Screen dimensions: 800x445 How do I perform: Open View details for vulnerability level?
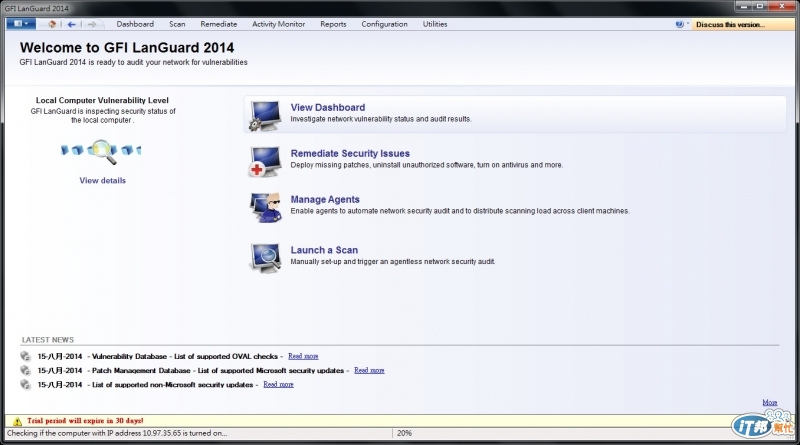tap(103, 180)
